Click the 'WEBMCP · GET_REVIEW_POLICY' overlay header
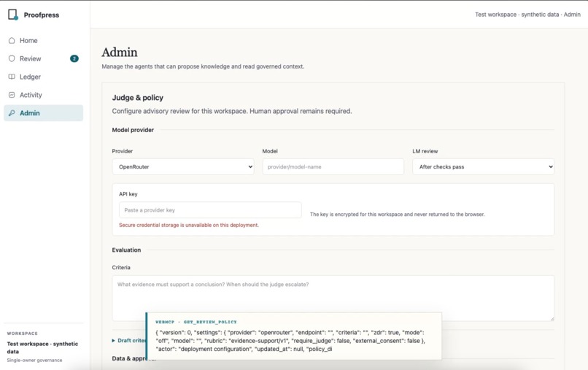This screenshot has width=588, height=370. (196, 322)
